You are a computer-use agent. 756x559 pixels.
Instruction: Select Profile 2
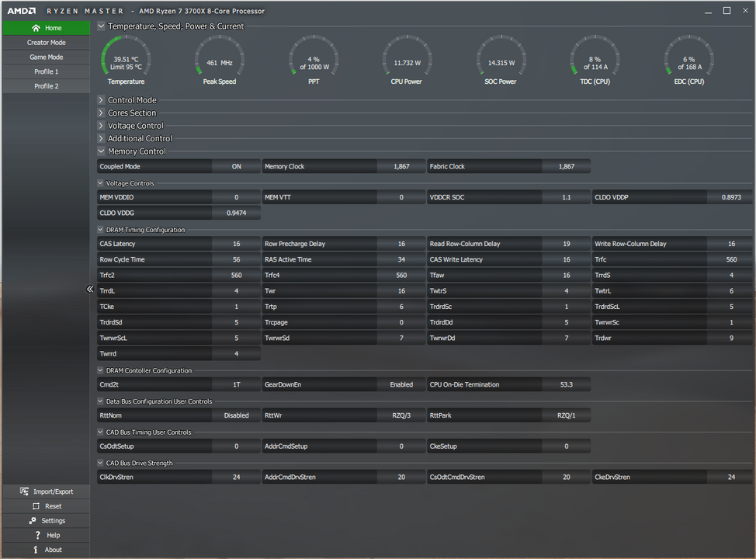pyautogui.click(x=47, y=86)
